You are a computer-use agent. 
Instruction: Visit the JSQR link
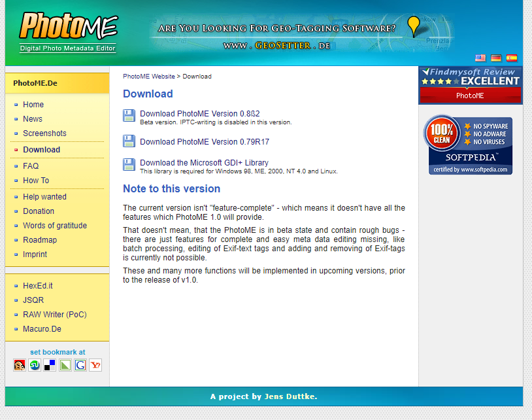tap(33, 300)
